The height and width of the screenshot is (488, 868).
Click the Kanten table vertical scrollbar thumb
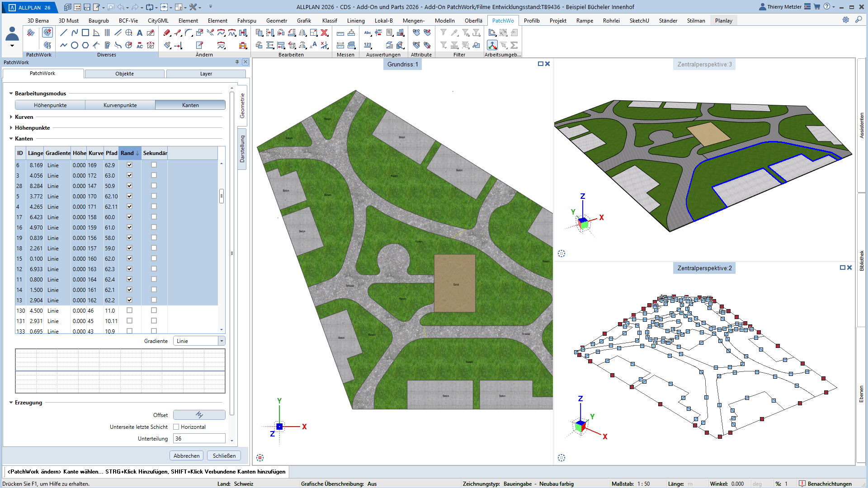pos(222,196)
